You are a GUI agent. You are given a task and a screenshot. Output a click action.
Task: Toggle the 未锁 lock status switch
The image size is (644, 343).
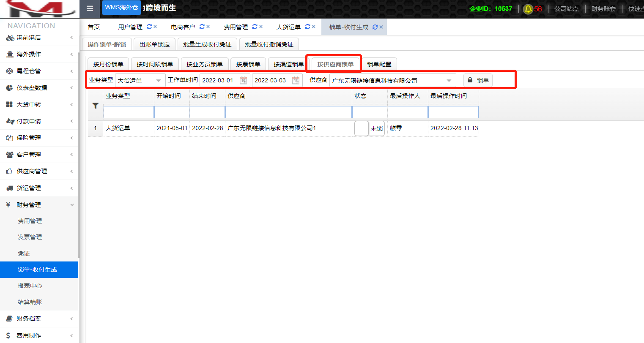click(369, 128)
